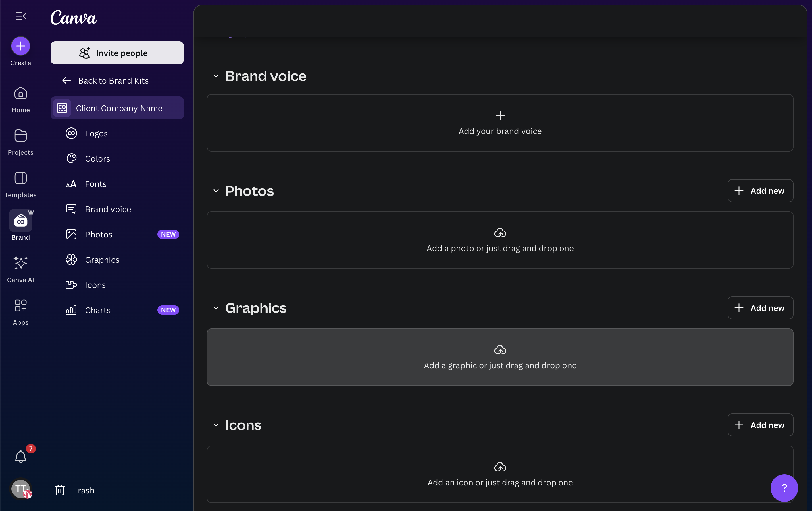Click the upload cloud icon under Photos
812x511 pixels.
pos(500,233)
